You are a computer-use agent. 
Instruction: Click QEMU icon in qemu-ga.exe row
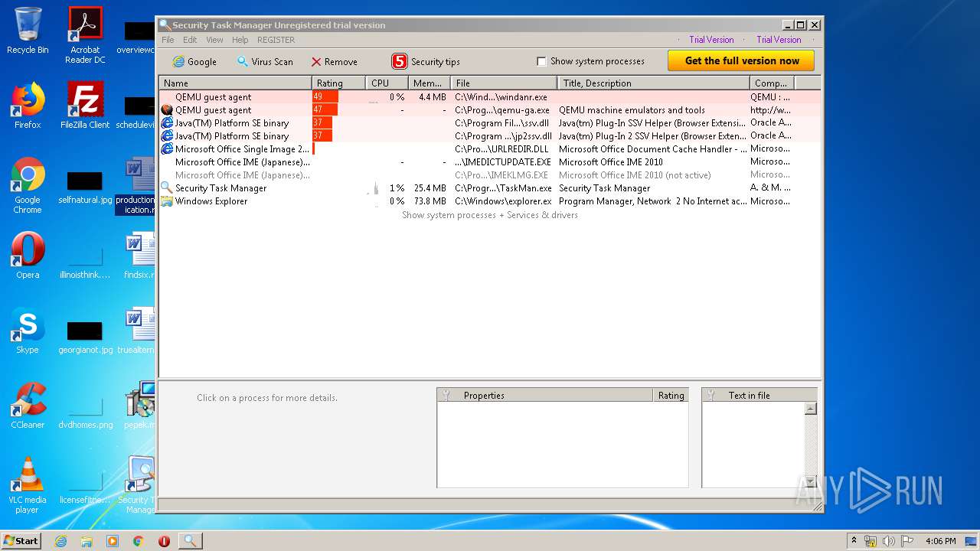tap(167, 110)
